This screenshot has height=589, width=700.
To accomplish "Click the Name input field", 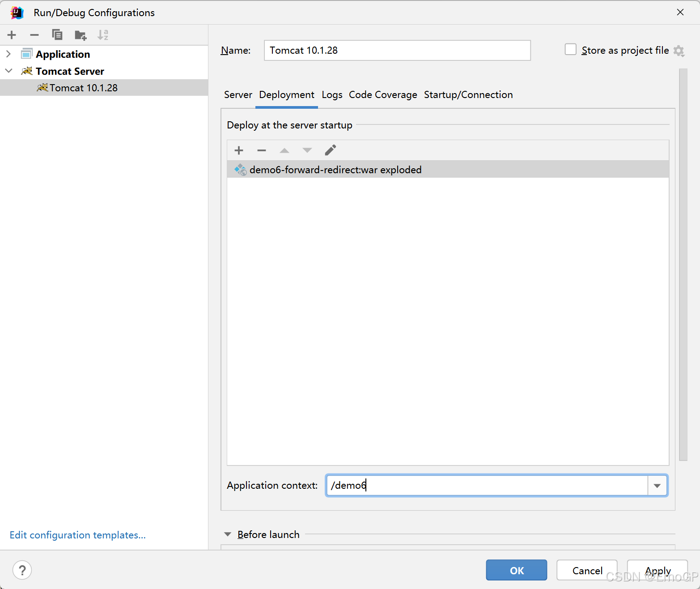I will coord(397,50).
